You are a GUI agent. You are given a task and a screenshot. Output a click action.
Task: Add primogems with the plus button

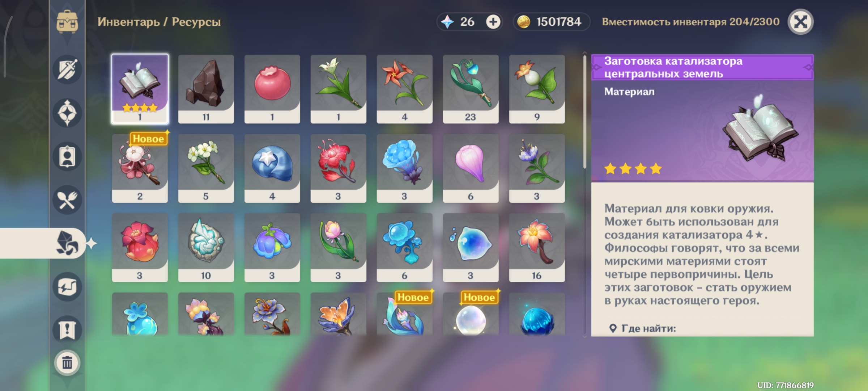493,22
